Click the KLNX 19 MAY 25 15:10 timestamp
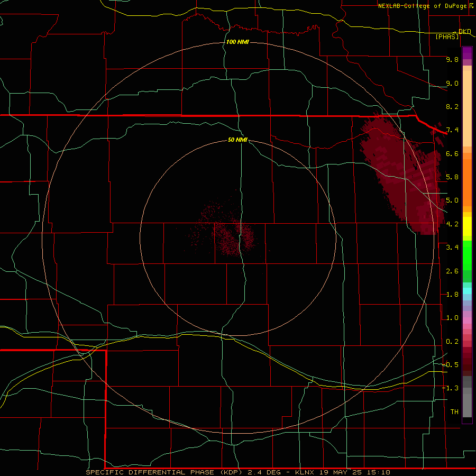Image resolution: width=476 pixels, height=476 pixels. tap(342, 472)
